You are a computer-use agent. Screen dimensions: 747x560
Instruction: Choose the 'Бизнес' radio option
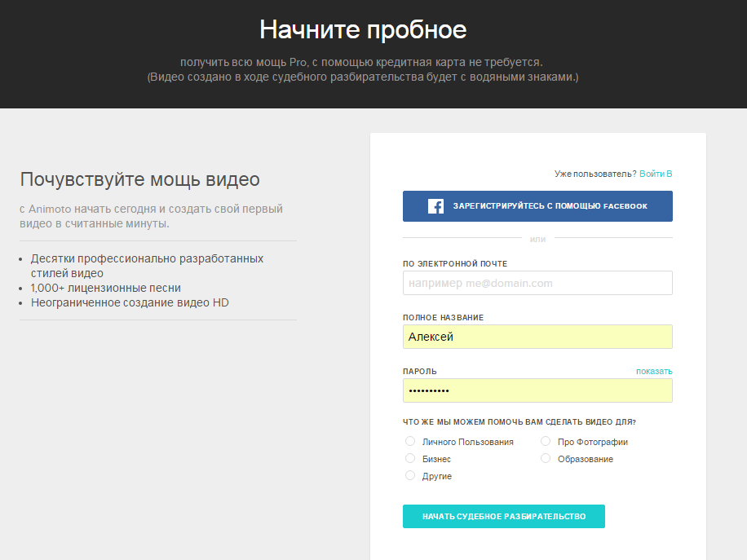[410, 458]
